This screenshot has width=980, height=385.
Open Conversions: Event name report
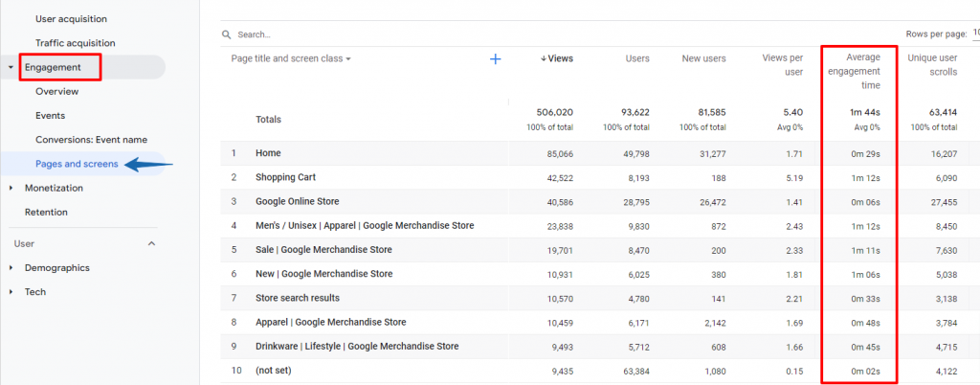[x=91, y=140]
